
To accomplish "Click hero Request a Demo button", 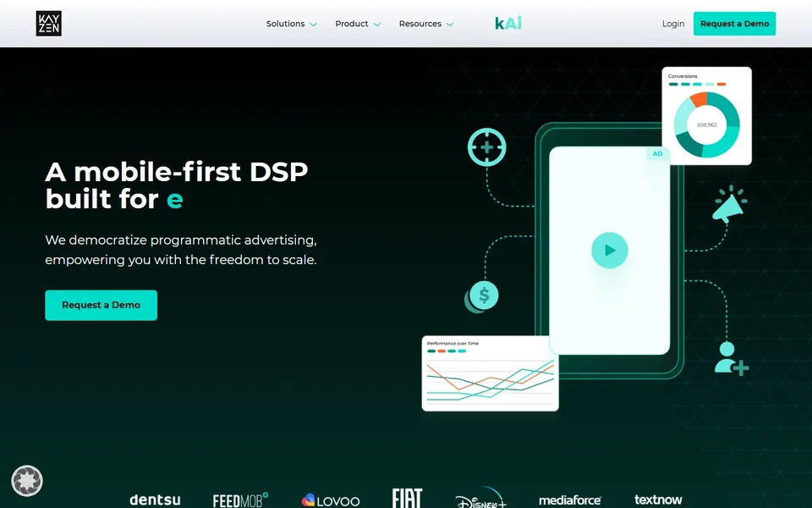I will point(101,306).
